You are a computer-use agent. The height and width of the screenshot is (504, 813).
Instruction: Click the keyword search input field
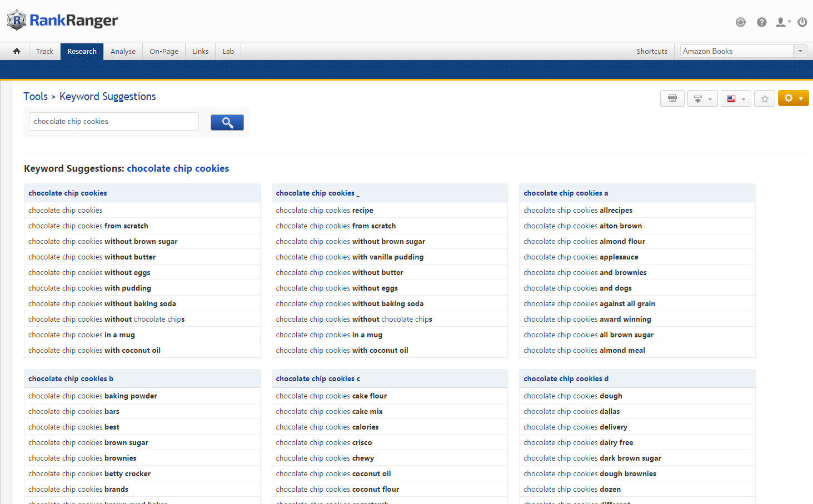point(113,122)
